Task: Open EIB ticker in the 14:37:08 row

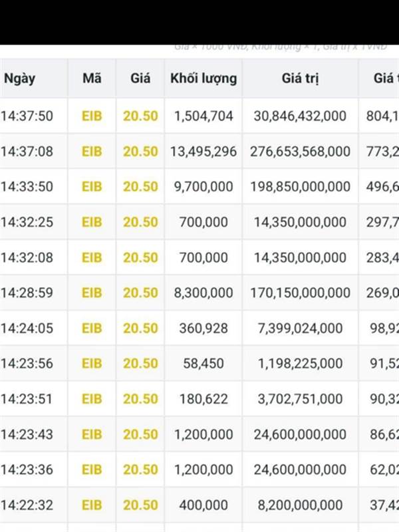Action: click(92, 152)
